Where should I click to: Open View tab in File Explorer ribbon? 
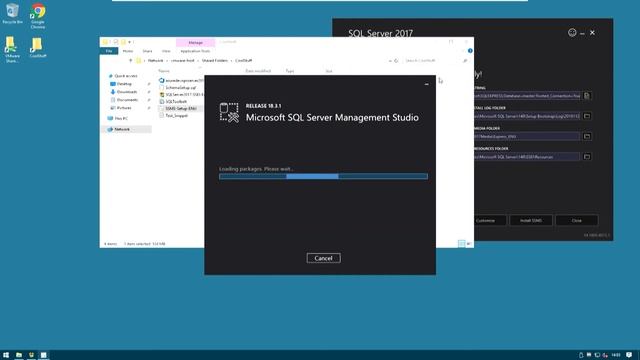166,51
